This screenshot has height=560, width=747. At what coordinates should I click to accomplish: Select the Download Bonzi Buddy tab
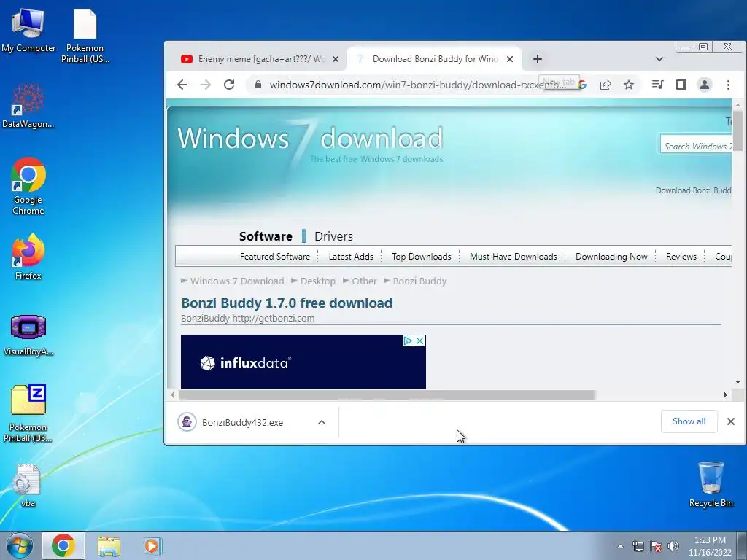433,59
